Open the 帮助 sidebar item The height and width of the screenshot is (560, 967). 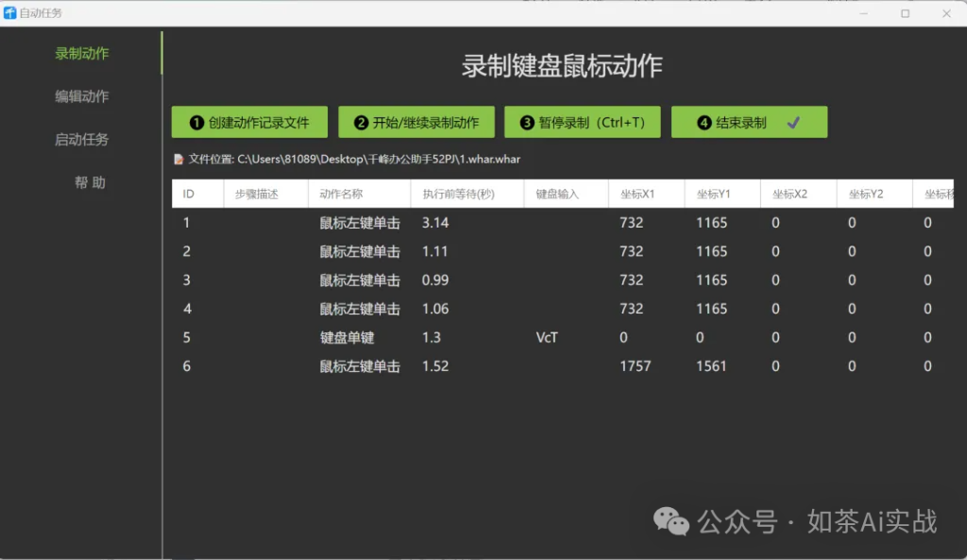click(x=90, y=182)
